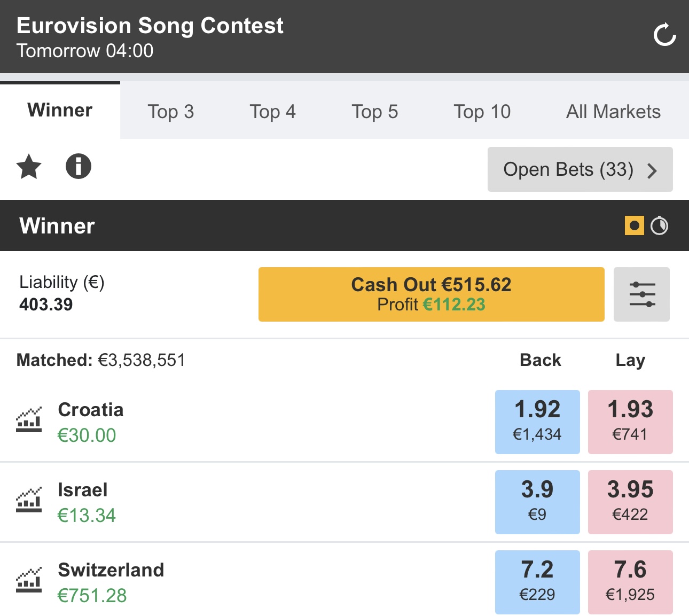689x616 pixels.
Task: Add market to favourites with star icon
Action: coord(29,166)
